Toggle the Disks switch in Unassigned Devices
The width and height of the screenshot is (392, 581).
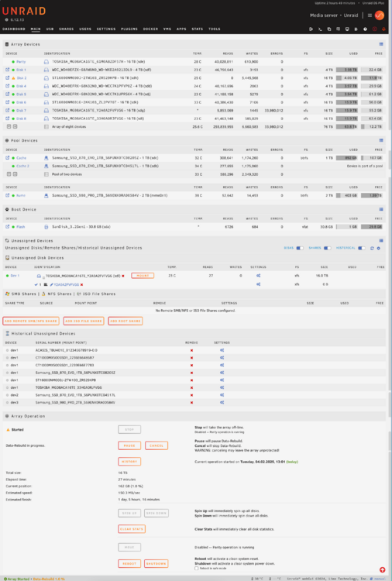pos(300,248)
